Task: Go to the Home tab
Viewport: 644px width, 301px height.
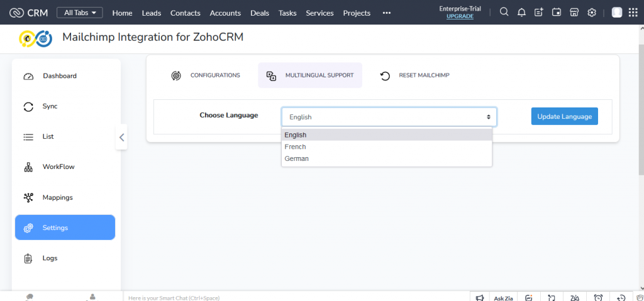Action: click(123, 13)
